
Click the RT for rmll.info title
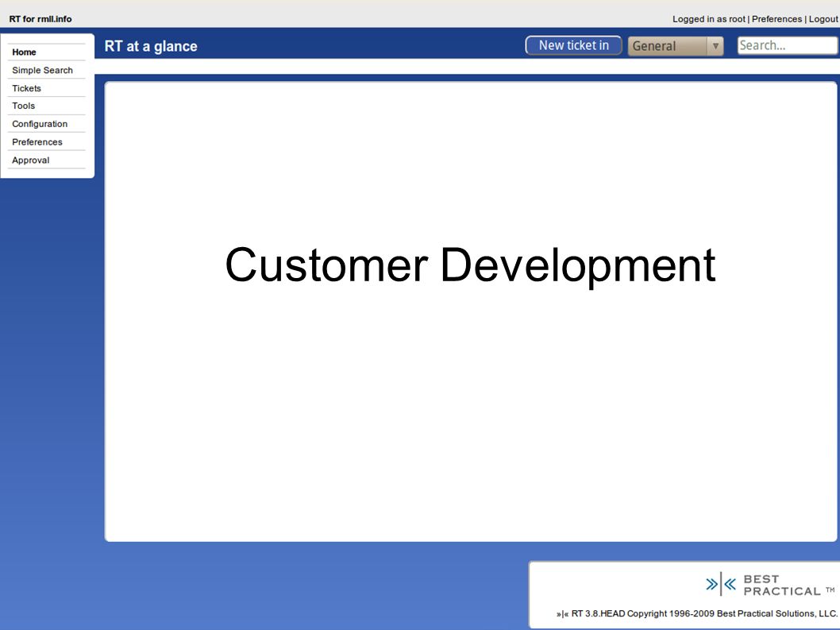point(40,19)
